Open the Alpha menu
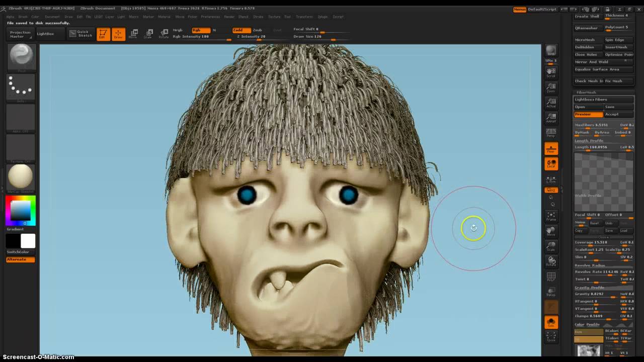This screenshot has height=362, width=644. pos(11,17)
